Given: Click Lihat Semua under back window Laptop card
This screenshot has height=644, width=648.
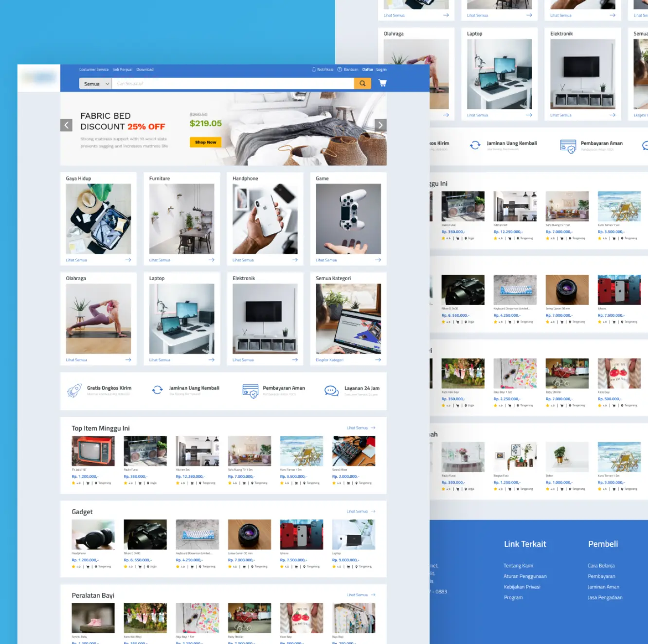Looking at the screenshot, I should (477, 115).
